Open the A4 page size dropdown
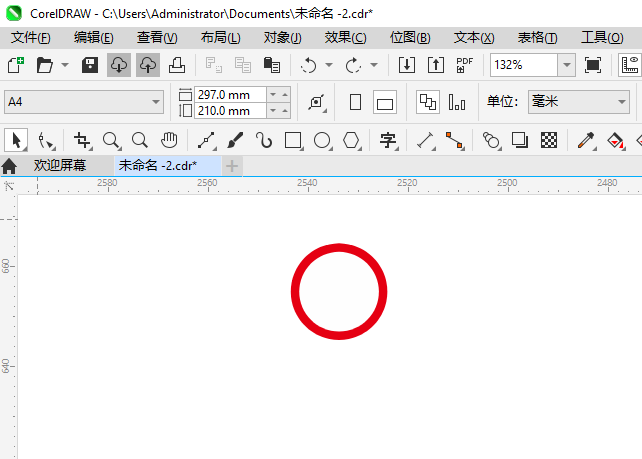Image resolution: width=642 pixels, height=459 pixels. pos(84,102)
